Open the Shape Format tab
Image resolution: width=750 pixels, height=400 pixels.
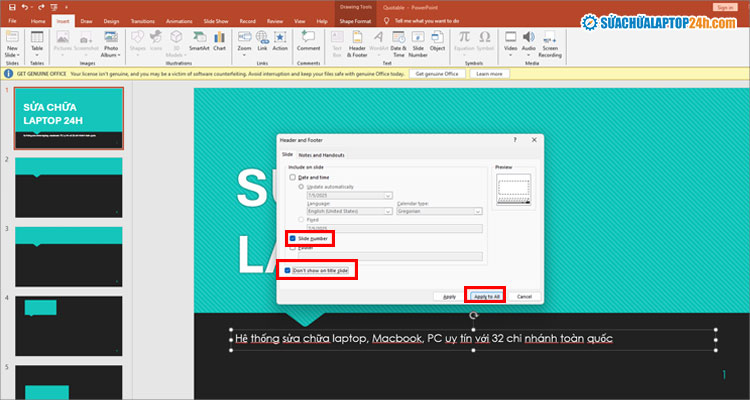(355, 21)
